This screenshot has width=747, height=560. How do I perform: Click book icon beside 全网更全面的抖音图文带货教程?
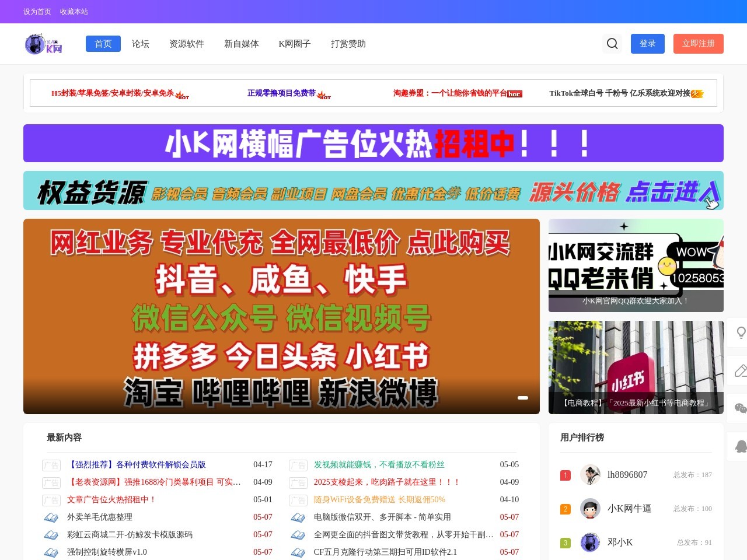pyautogui.click(x=298, y=535)
